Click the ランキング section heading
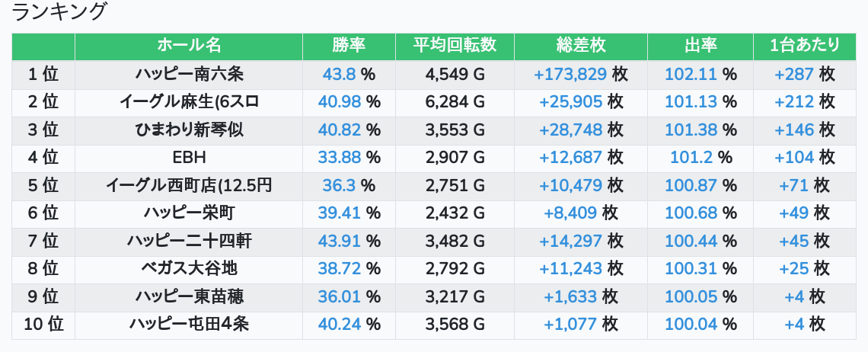This screenshot has width=868, height=352. pos(60,12)
